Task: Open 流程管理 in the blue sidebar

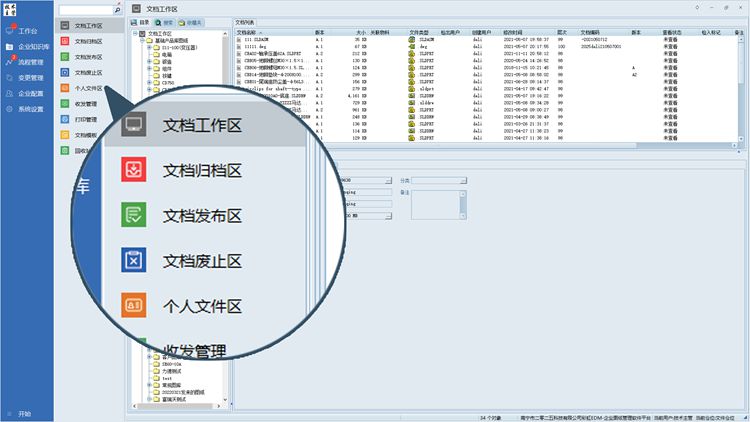Action: tap(28, 62)
